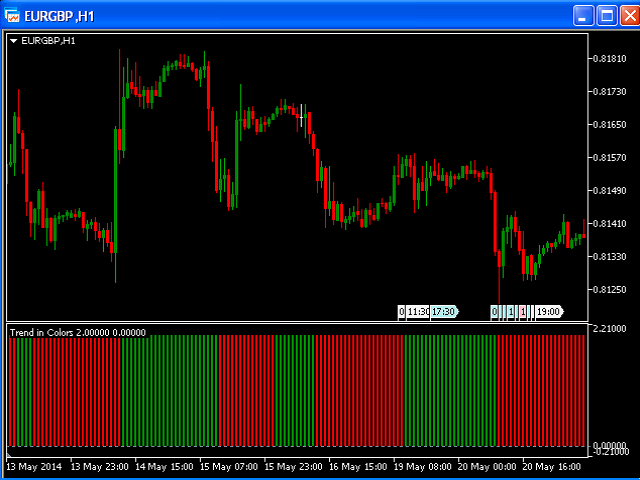
Task: Click the 14 May 15:00 time label
Action: pyautogui.click(x=164, y=467)
